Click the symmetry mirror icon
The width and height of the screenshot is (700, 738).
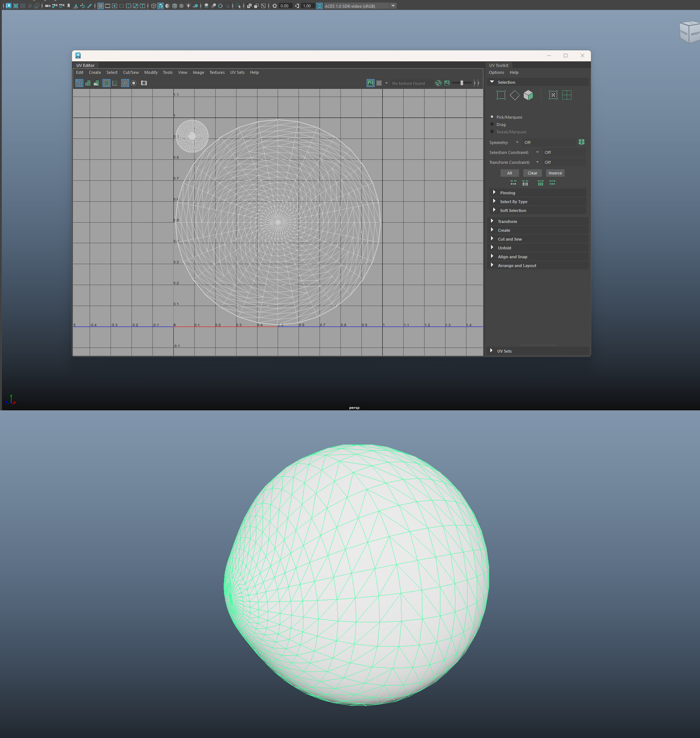click(x=581, y=142)
